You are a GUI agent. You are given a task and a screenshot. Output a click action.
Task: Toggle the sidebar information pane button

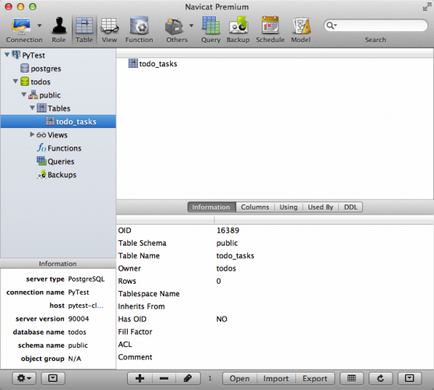click(x=53, y=378)
